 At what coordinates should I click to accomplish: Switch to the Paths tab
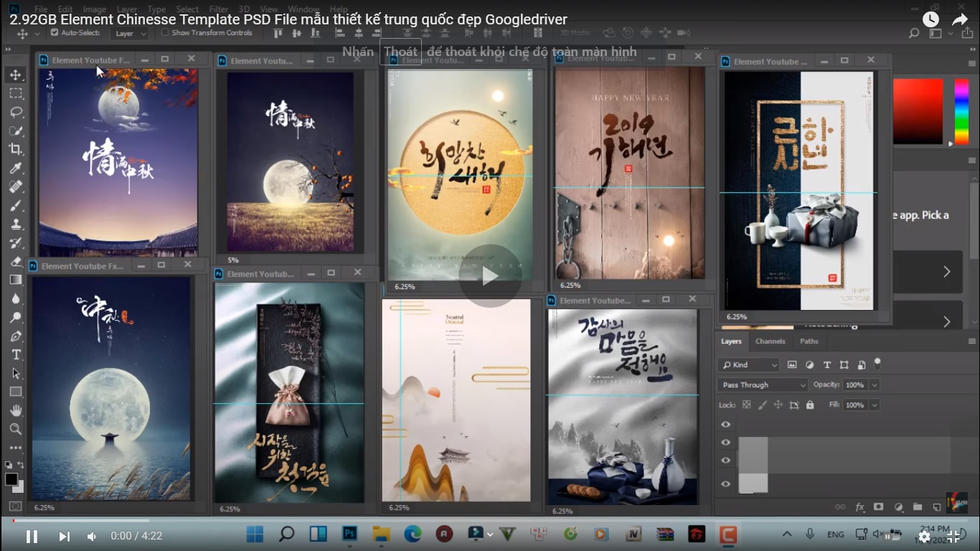click(809, 342)
